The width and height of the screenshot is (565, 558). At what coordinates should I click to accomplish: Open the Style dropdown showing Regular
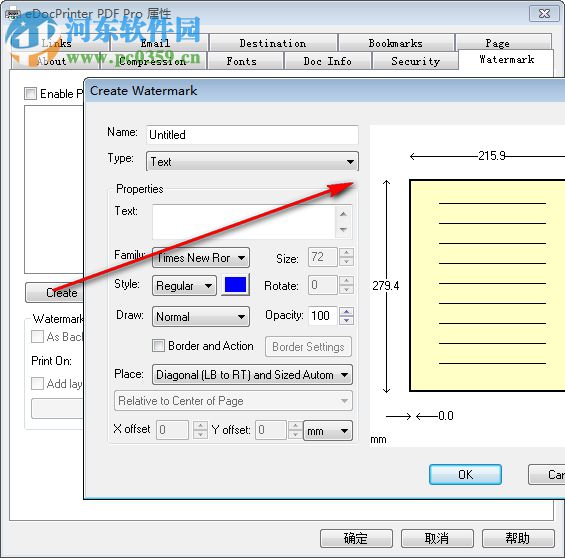184,286
